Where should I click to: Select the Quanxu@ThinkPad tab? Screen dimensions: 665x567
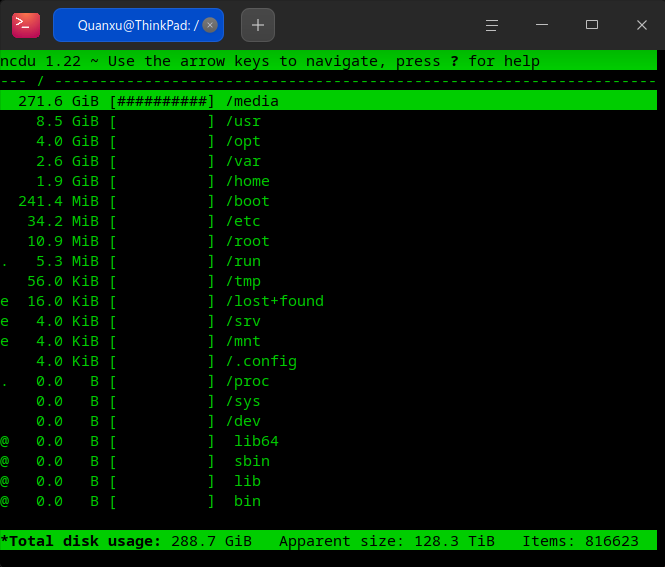138,25
